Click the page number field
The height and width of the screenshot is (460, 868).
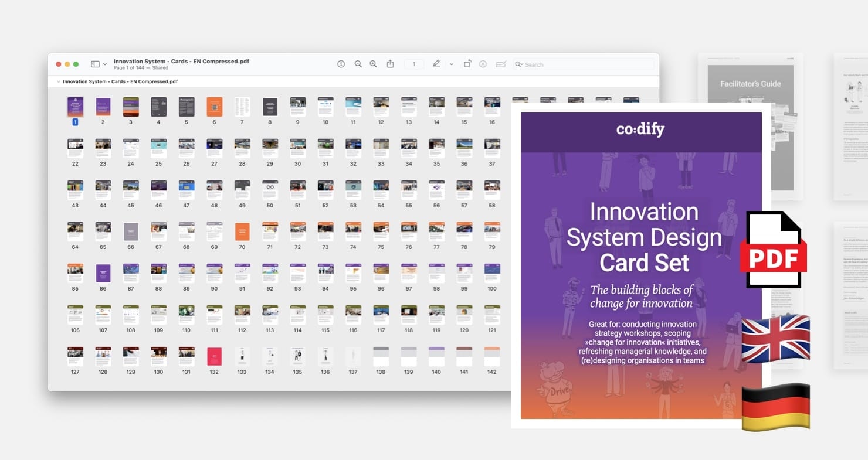coord(414,64)
